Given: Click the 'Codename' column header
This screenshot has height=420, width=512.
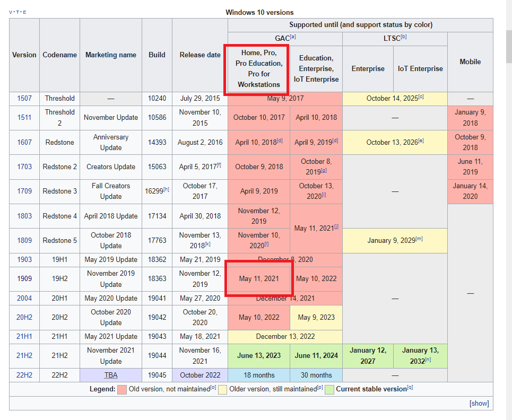Looking at the screenshot, I should 59,55.
